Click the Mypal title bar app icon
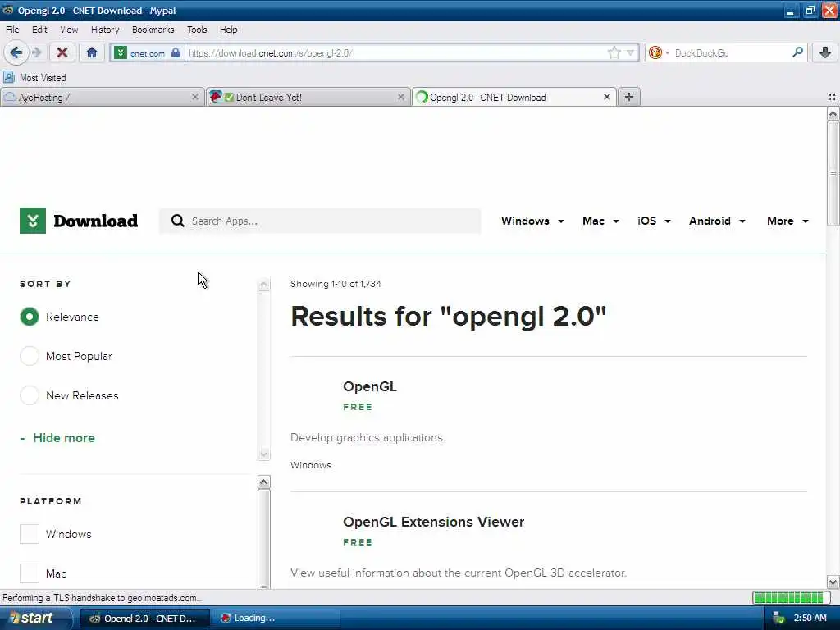Image resolution: width=840 pixels, height=630 pixels. tap(8, 10)
